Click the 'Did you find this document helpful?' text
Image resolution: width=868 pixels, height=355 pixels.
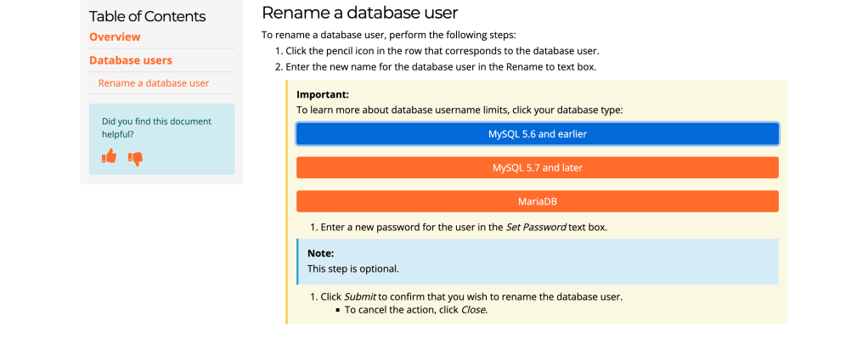[156, 127]
